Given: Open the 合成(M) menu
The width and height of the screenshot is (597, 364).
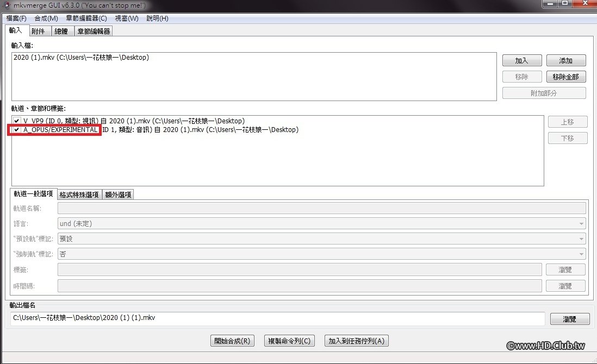Looking at the screenshot, I should (46, 18).
